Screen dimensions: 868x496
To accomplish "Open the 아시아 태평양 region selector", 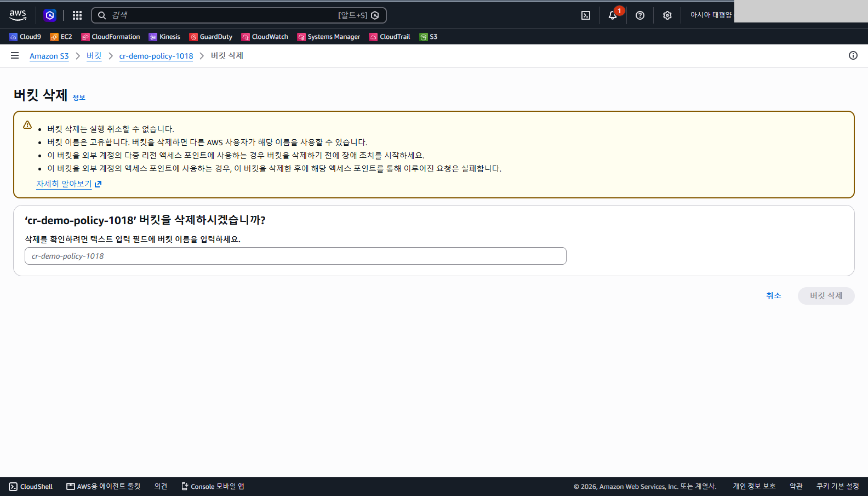I will coord(711,15).
